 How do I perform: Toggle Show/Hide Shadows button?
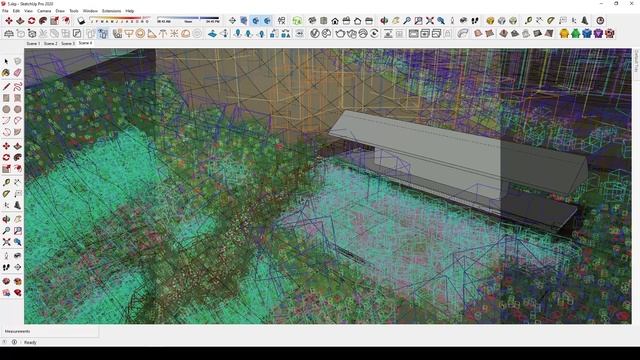point(81,21)
